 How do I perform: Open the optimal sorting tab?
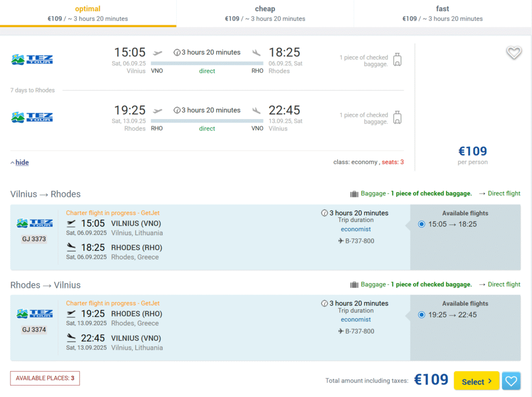88,14
